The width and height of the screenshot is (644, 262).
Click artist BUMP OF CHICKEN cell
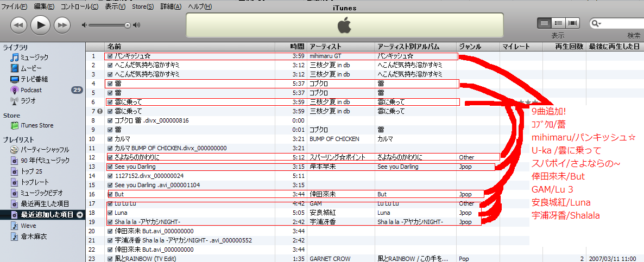pyautogui.click(x=334, y=138)
